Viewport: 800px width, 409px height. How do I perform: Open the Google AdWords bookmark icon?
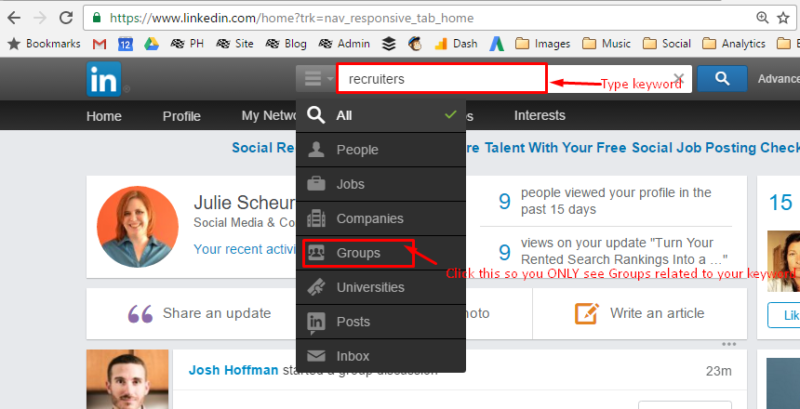pos(496,44)
